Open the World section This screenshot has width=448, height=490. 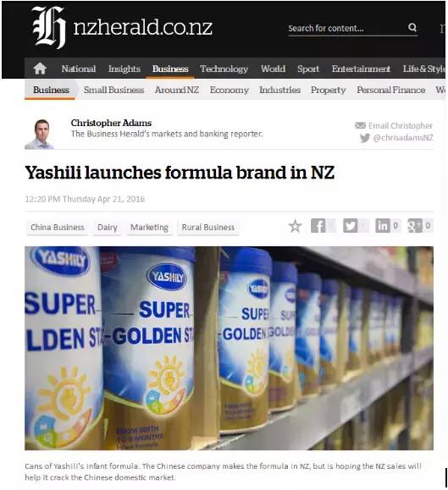tap(273, 69)
